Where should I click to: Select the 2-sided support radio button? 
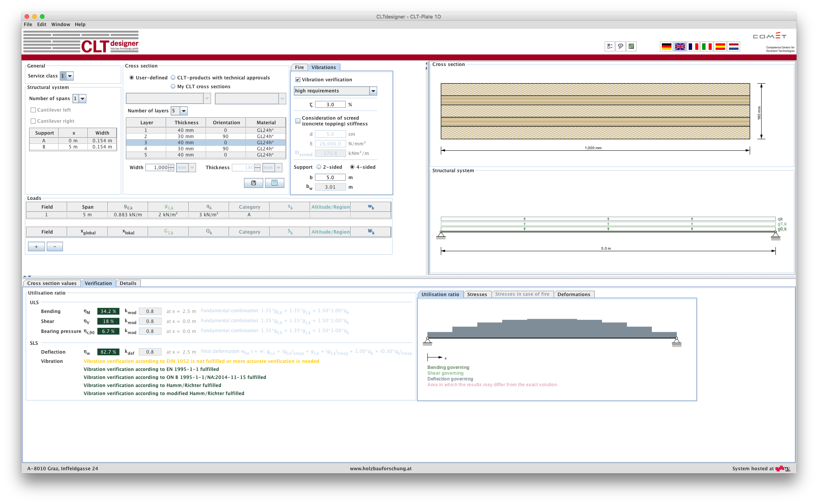pos(319,167)
